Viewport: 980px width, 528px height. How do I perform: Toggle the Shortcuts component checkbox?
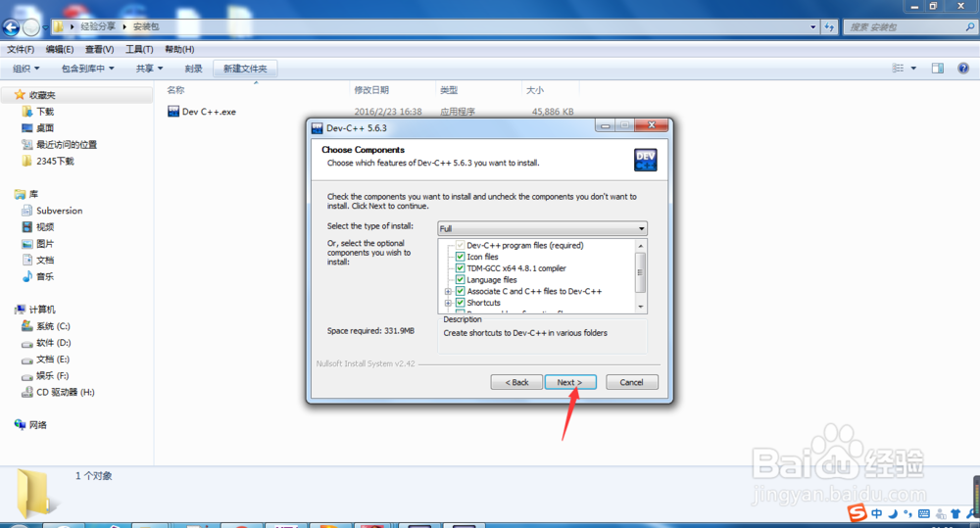point(460,303)
